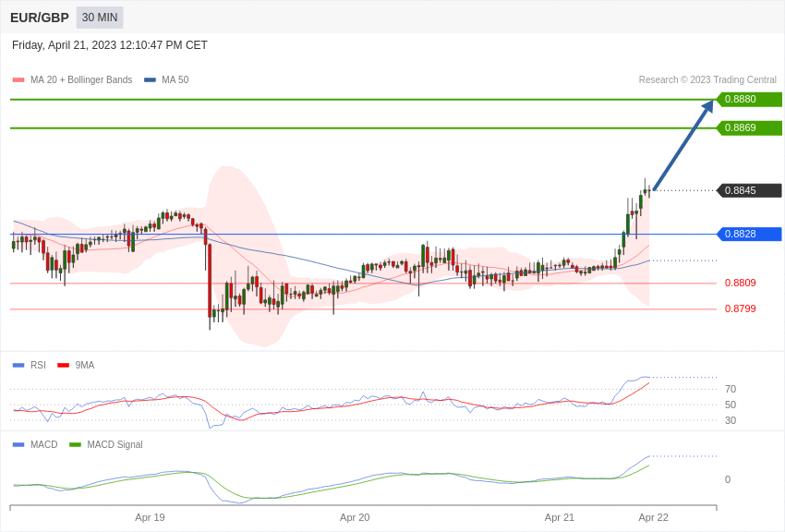
Task: Click the MA 20 + Bollinger Bands label
Action: pyautogui.click(x=81, y=80)
